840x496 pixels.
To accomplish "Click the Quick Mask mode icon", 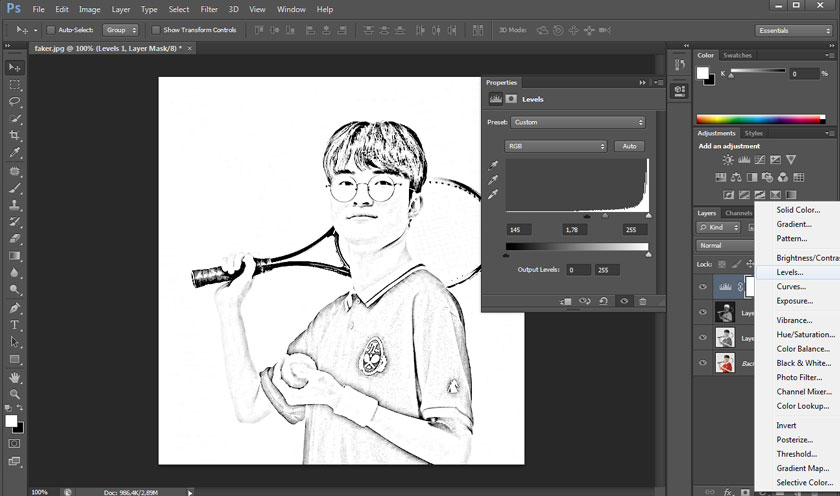I will point(14,444).
